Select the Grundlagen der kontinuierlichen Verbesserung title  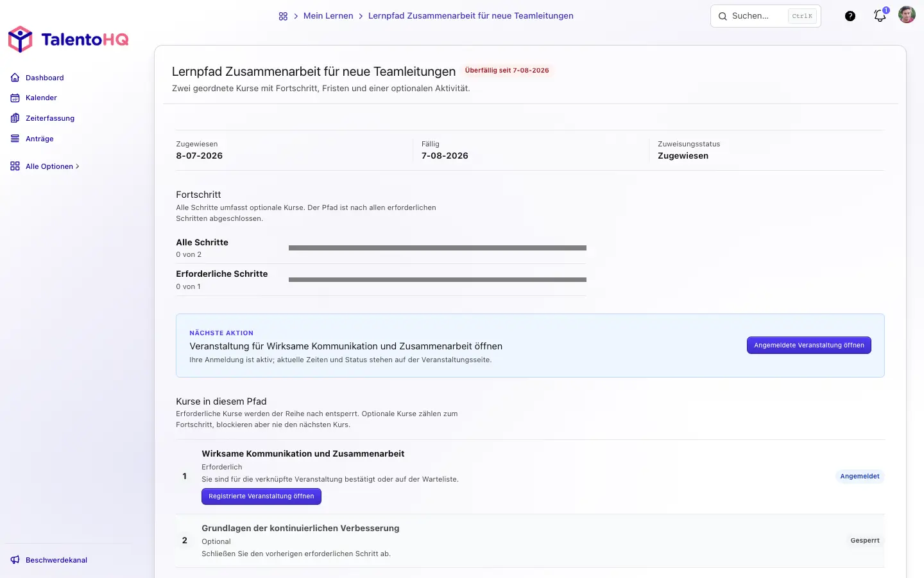[x=300, y=528]
